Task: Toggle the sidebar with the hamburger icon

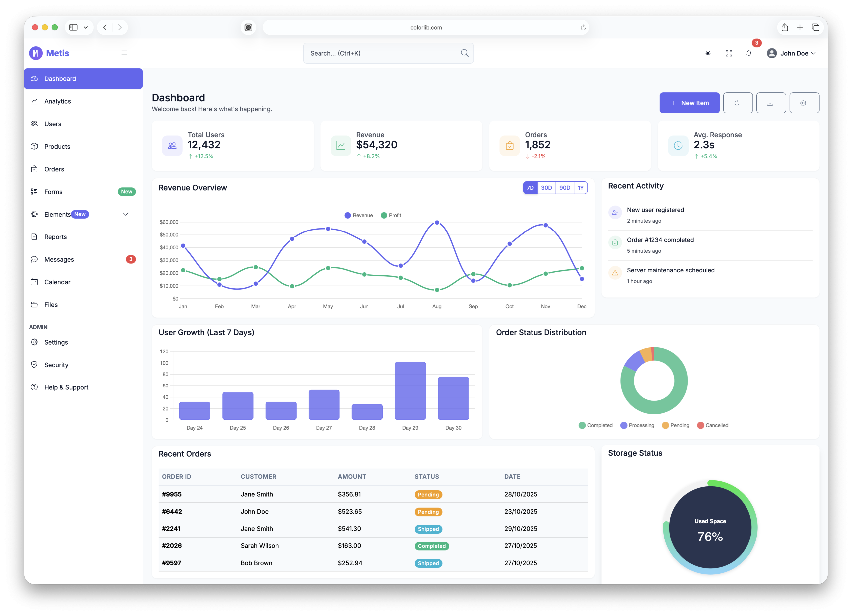Action: pyautogui.click(x=124, y=52)
